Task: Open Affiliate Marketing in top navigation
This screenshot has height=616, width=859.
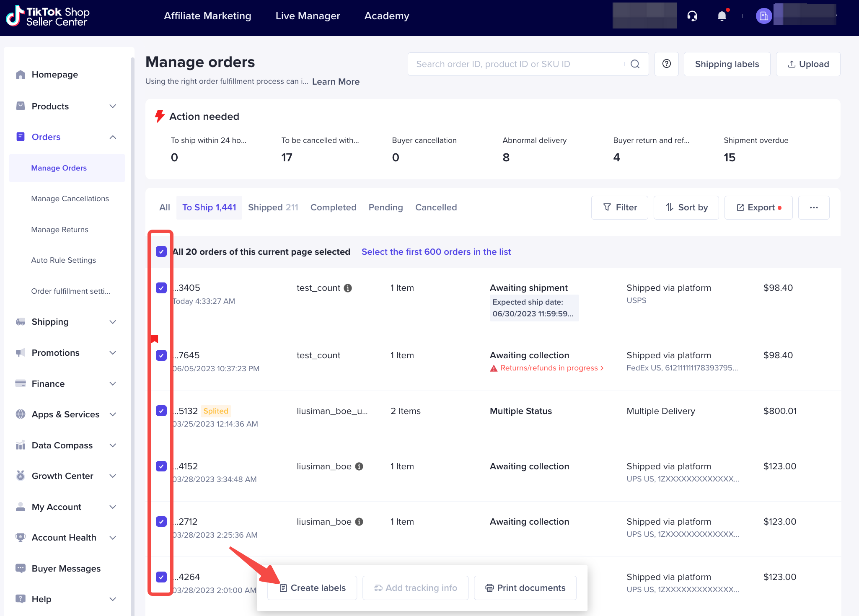Action: [x=207, y=16]
